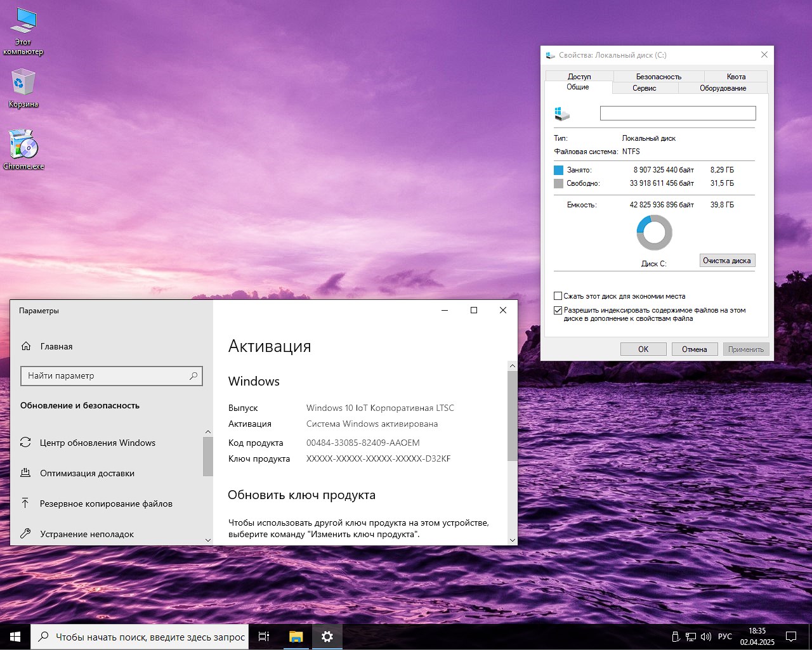
Task: Click the safely remove hardware tray icon
Action: pyautogui.click(x=676, y=637)
